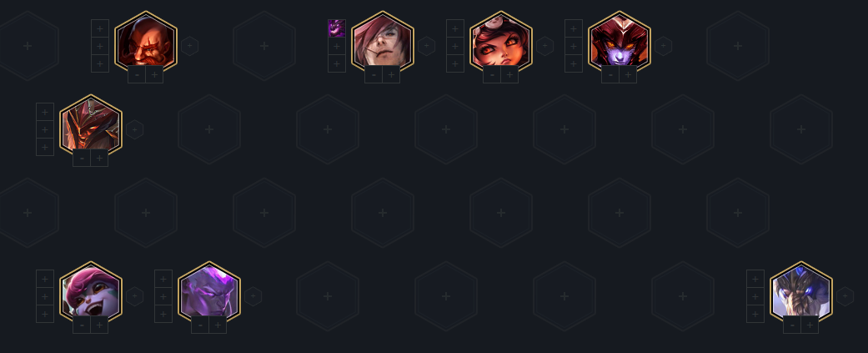Click the small hexagon beside the red-armored champion
Viewport: 868px width, 353px height.
pyautogui.click(x=663, y=46)
